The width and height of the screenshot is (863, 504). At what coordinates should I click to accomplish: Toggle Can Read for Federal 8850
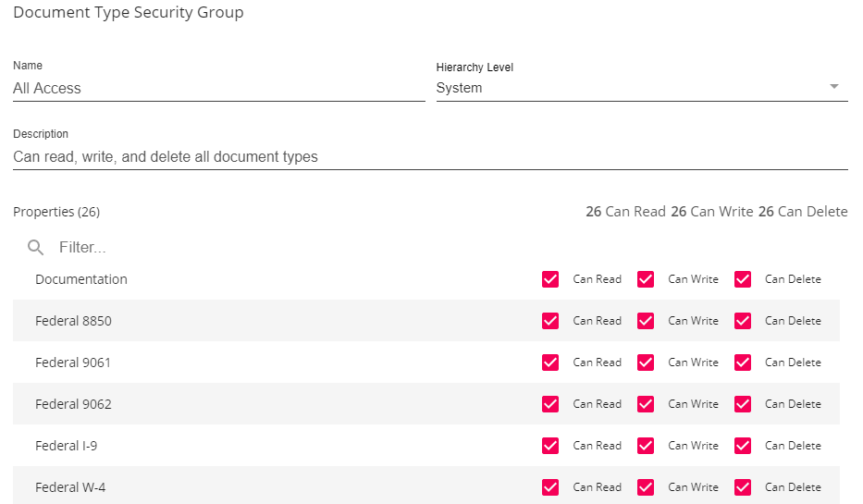550,321
